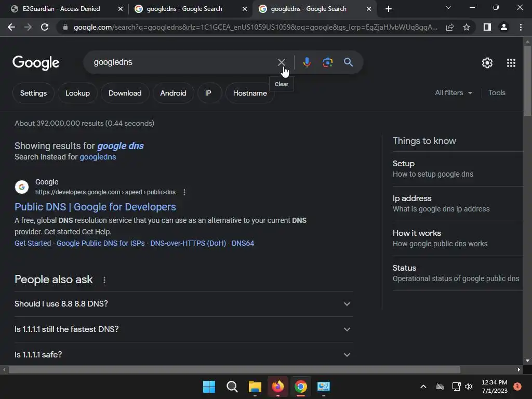
Task: View site information lock icon
Action: (65, 27)
